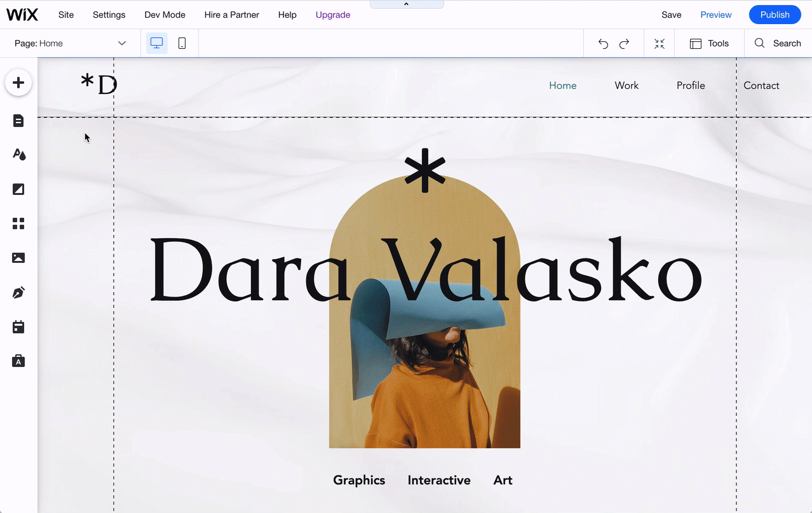
Task: Click the Redo arrow
Action: pyautogui.click(x=625, y=43)
